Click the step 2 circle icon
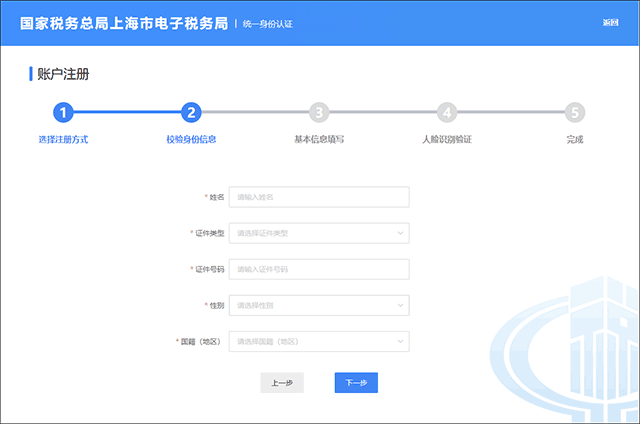640x424 pixels. [191, 113]
